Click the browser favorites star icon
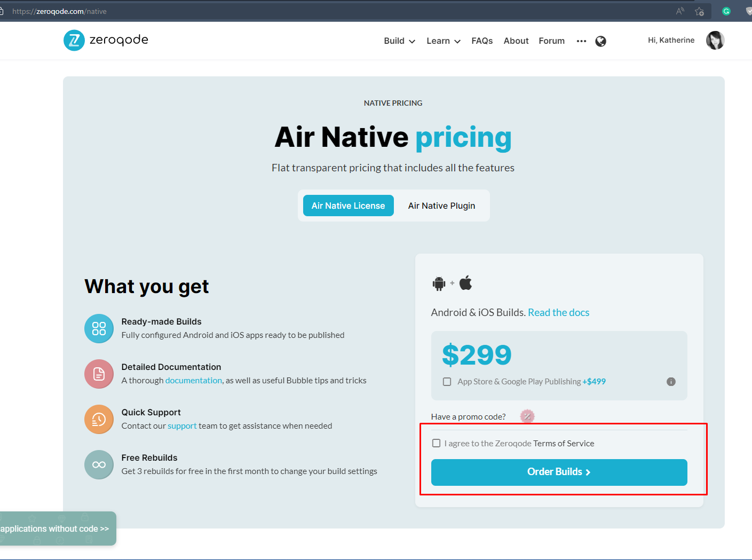The height and width of the screenshot is (560, 752). coord(700,11)
